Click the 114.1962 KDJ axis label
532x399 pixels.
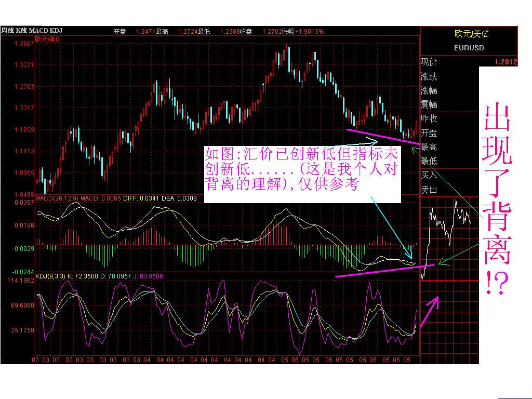tap(21, 281)
